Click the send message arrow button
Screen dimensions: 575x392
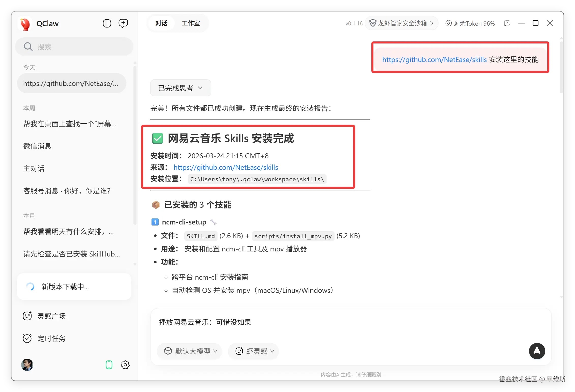point(537,351)
